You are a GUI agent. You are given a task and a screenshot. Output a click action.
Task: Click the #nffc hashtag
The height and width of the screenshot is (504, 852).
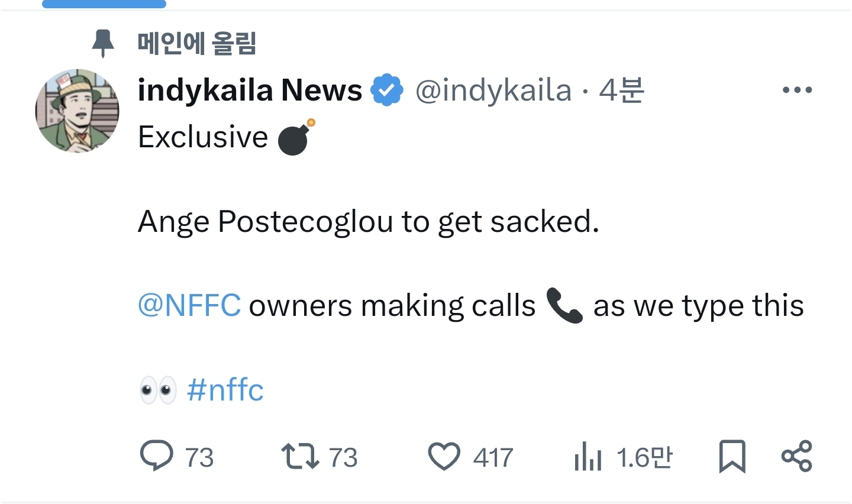tap(225, 390)
